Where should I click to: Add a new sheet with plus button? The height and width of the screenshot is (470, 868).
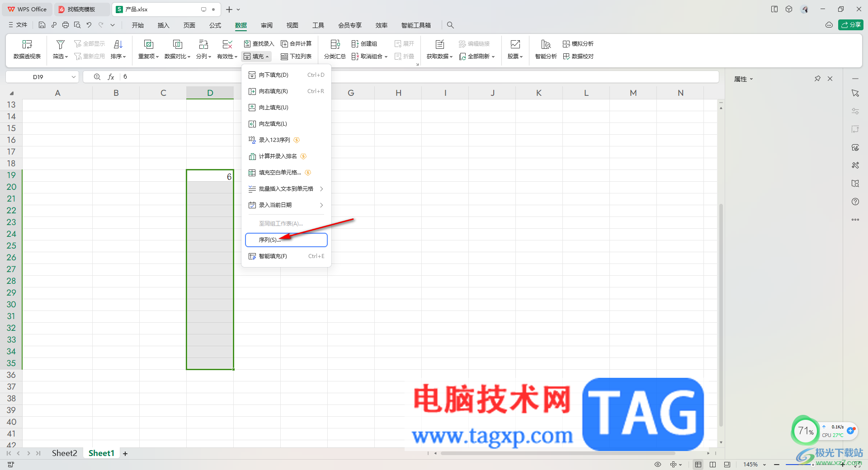125,453
